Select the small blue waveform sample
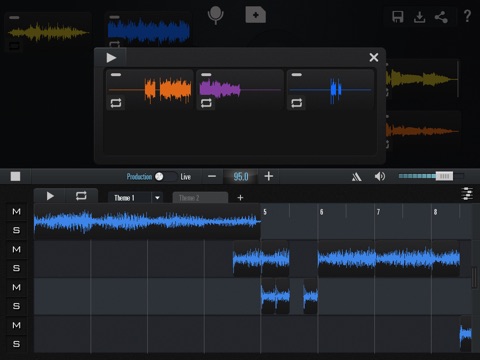The height and width of the screenshot is (360, 480). tap(330, 89)
